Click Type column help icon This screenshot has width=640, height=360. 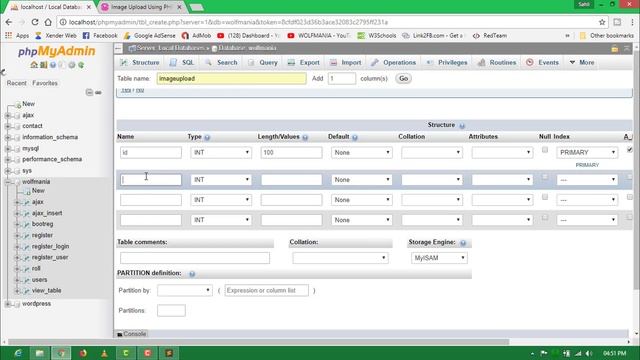[x=207, y=138]
